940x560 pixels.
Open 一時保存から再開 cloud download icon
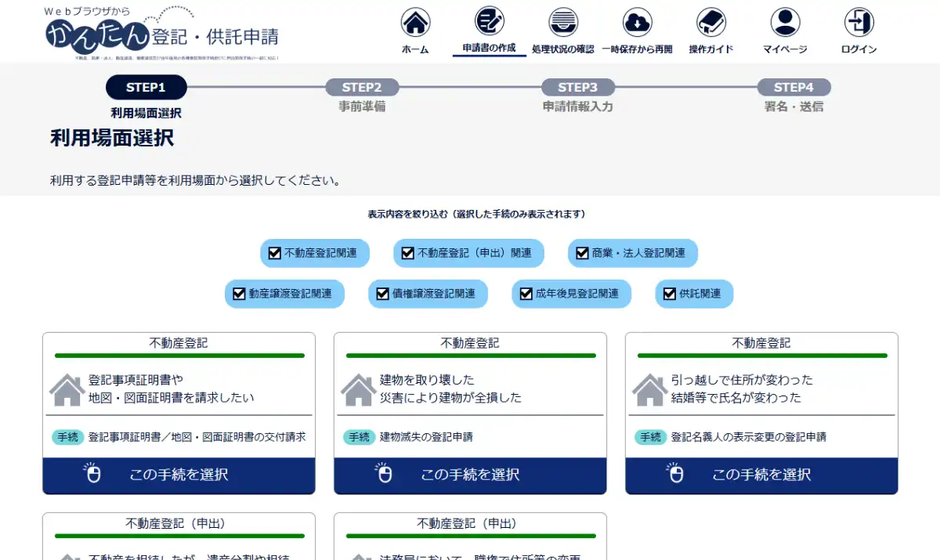[637, 22]
